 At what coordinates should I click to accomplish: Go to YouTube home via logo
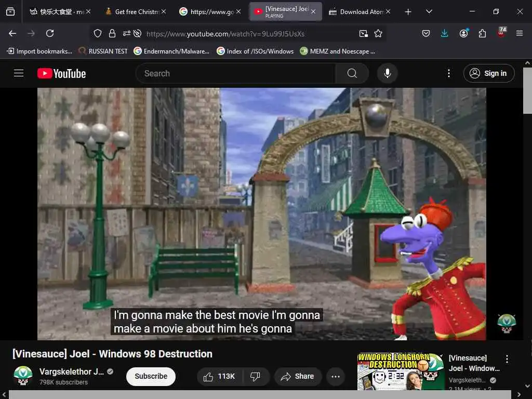coord(61,73)
